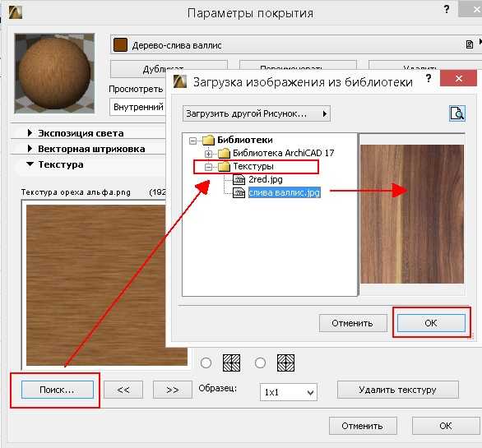This screenshot has height=448, width=482.
Task: Click the second diamond-pattern texture mirroring icon
Action: tap(285, 363)
